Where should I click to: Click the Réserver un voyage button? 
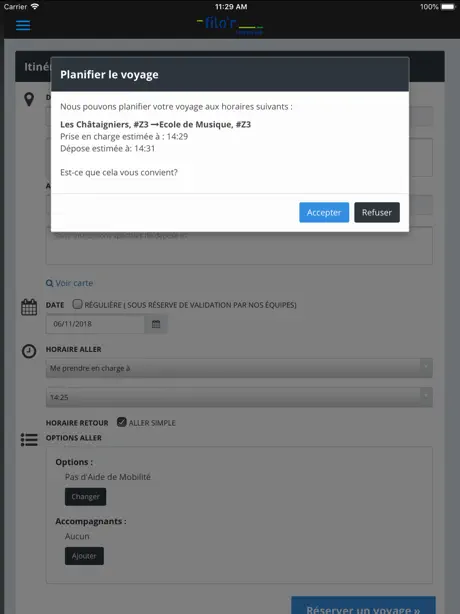pos(363,605)
